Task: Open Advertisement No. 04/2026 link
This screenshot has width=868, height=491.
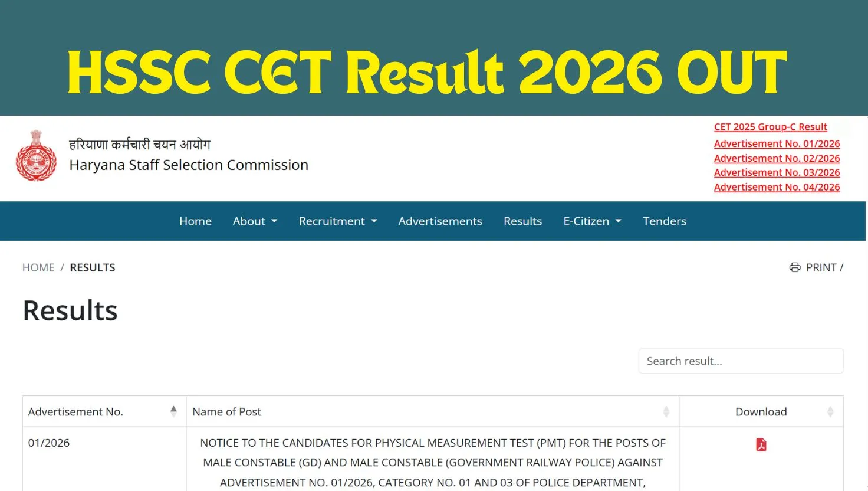Action: coord(777,187)
